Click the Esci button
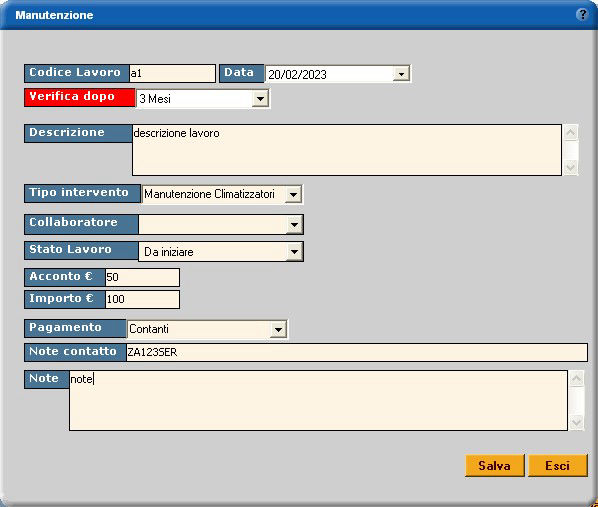598x507 pixels. pyautogui.click(x=558, y=465)
